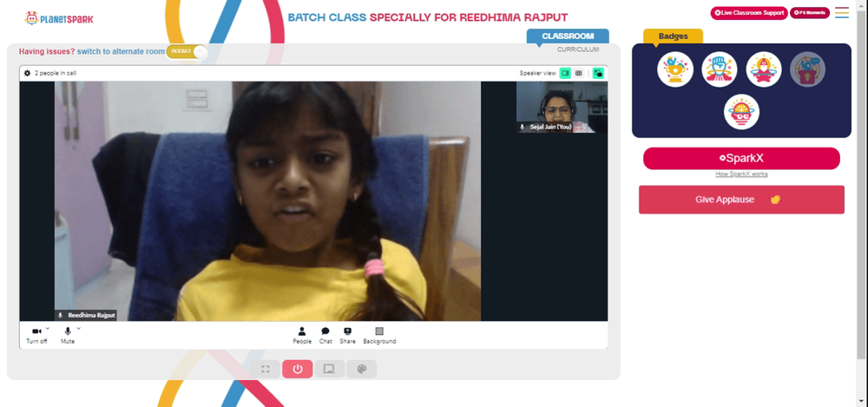Expand microphone options chevron
Viewport: 868px width, 407px height.
tap(79, 328)
